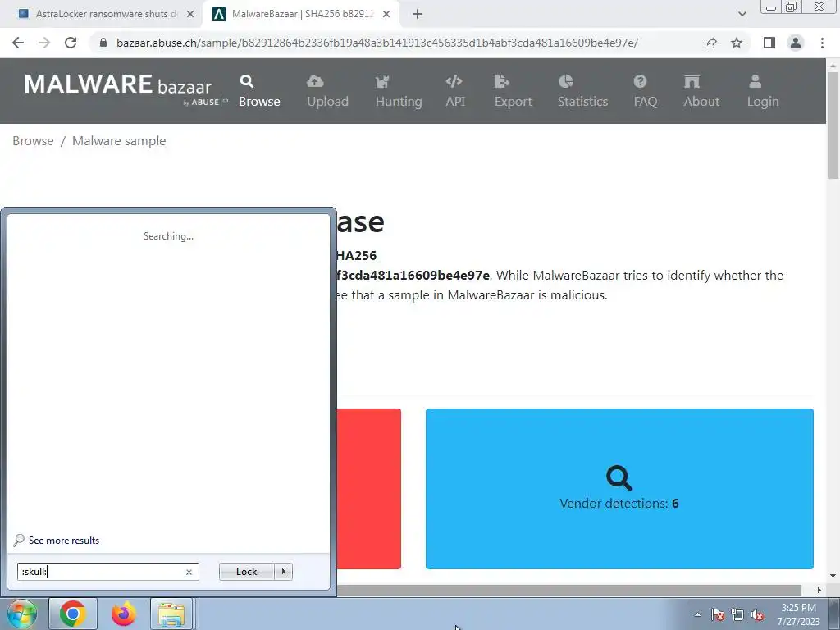Click the magnifier icon in Vendor detections card

(619, 478)
